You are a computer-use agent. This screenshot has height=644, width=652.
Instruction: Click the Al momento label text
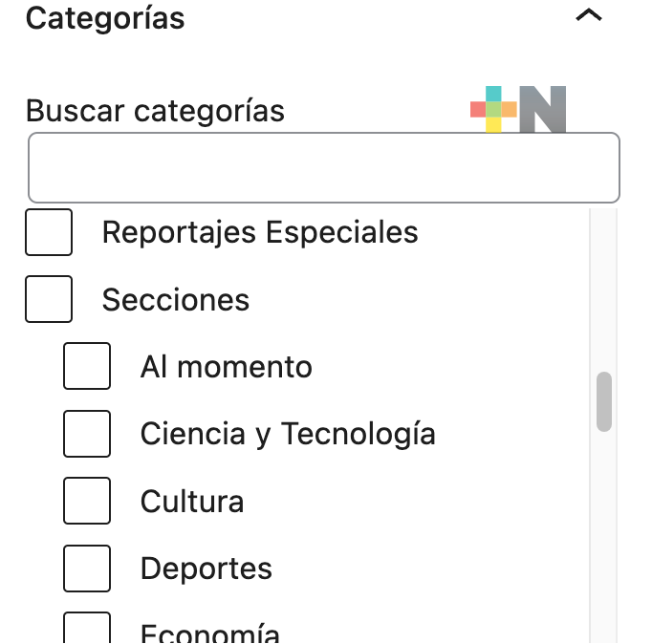pyautogui.click(x=227, y=367)
